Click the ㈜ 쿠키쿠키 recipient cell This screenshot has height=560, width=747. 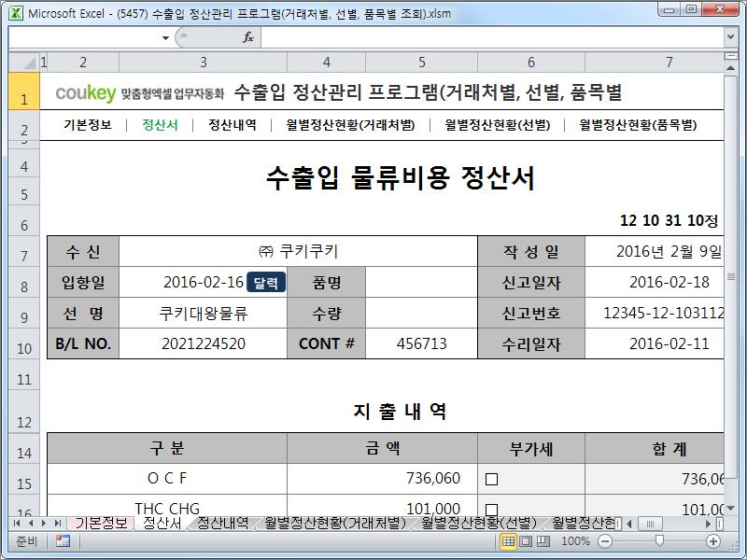pyautogui.click(x=298, y=251)
